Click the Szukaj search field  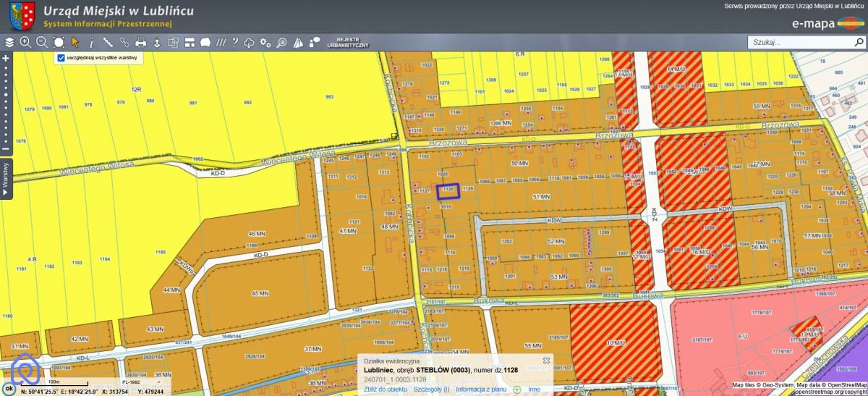(x=796, y=43)
